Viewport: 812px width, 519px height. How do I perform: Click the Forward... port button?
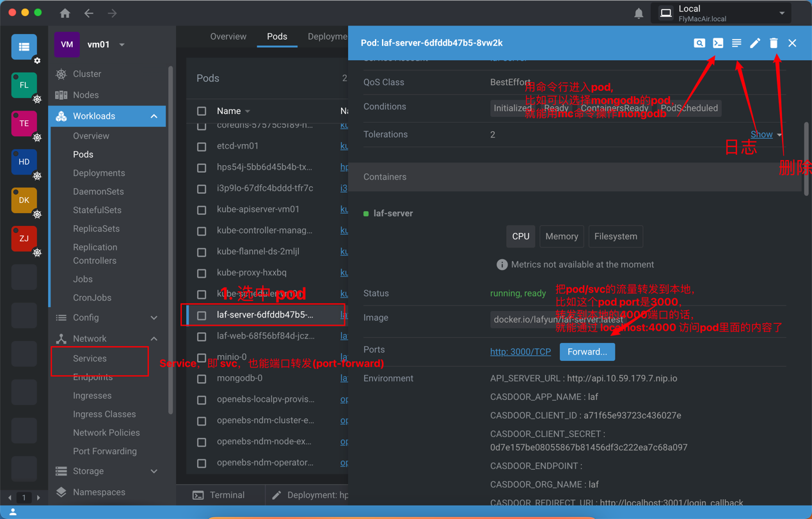(x=587, y=352)
